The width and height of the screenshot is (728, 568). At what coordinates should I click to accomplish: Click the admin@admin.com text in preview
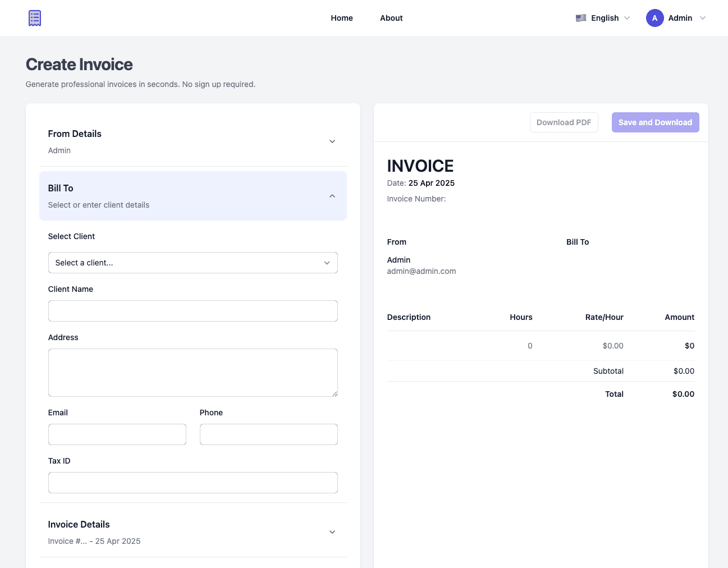coord(422,271)
